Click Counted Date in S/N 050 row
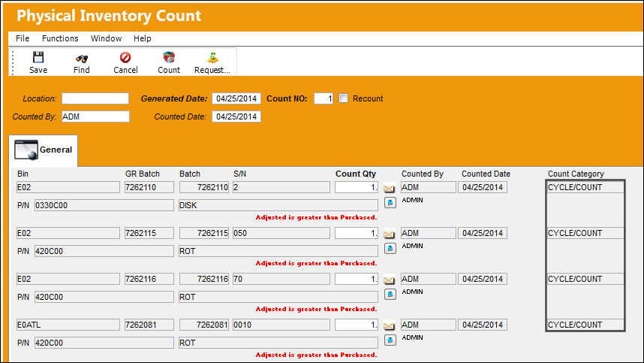This screenshot has height=363, width=644. (483, 233)
